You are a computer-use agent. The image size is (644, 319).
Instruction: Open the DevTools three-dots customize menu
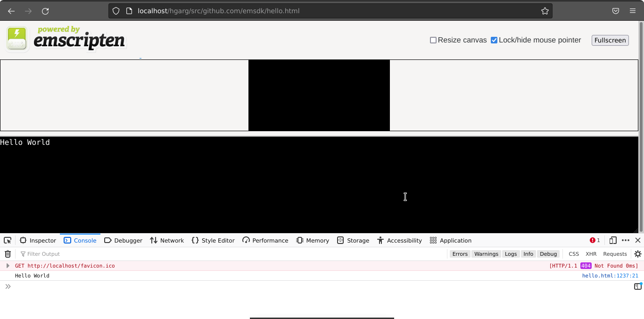pyautogui.click(x=626, y=240)
